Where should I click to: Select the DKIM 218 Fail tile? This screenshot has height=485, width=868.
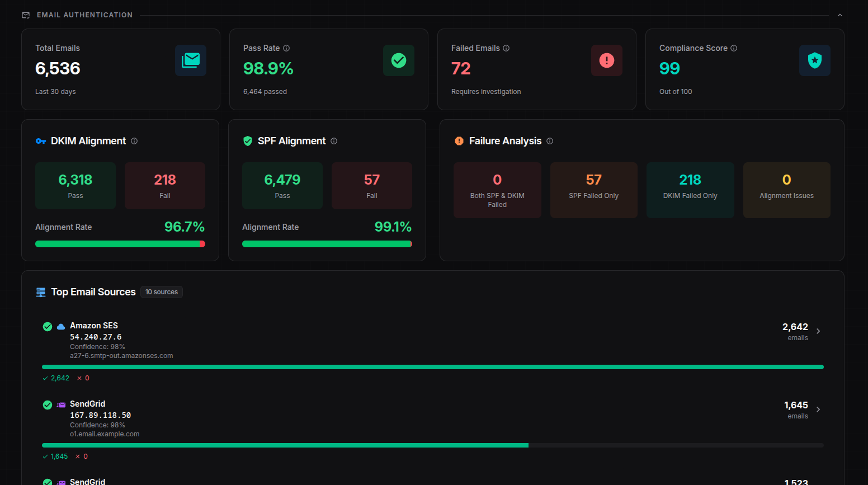coord(165,186)
